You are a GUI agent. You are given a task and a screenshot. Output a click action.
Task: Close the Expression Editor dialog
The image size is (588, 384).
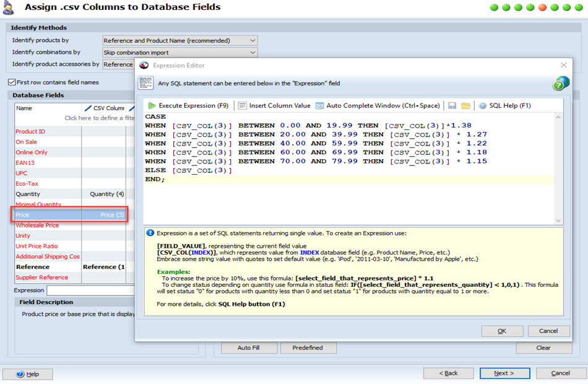pos(564,65)
